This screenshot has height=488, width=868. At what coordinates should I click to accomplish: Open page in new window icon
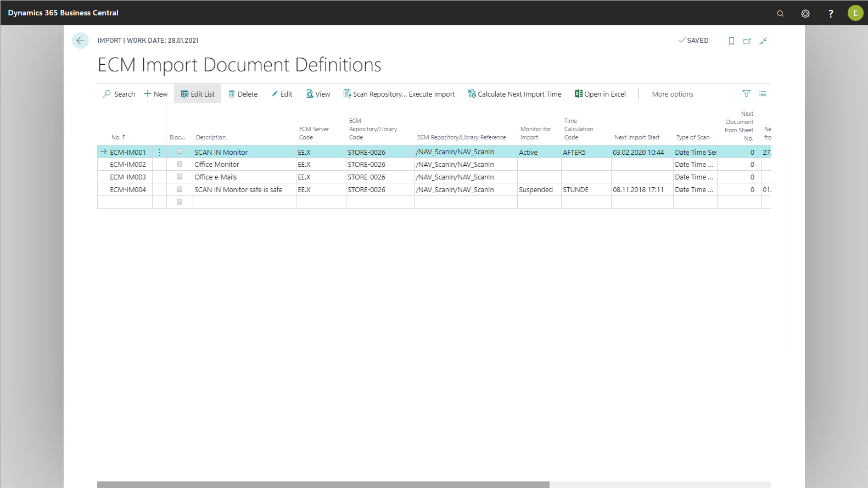click(747, 41)
